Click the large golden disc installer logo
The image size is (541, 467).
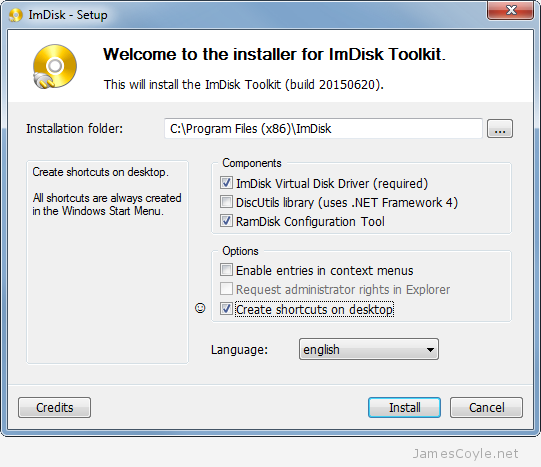pyautogui.click(x=55, y=67)
